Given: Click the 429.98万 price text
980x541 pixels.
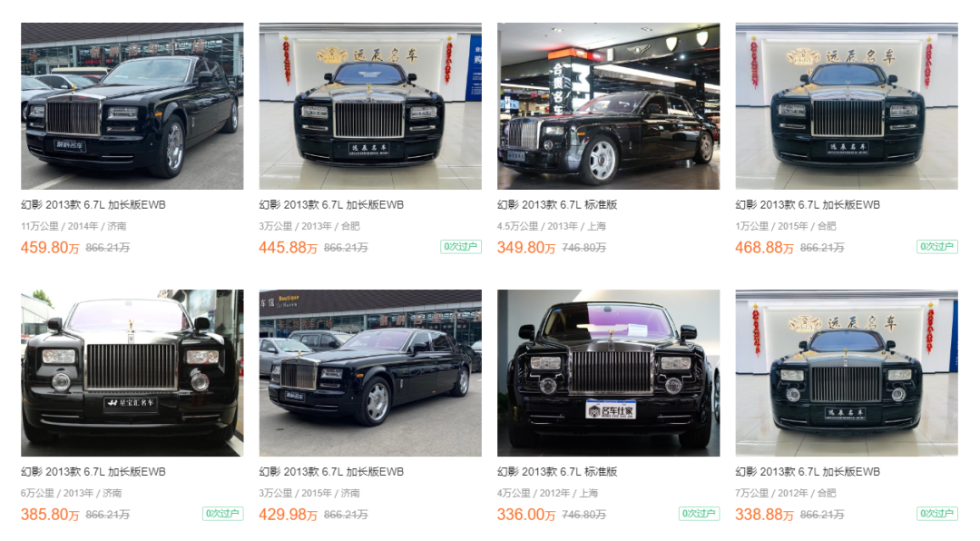Looking at the screenshot, I should pyautogui.click(x=289, y=515).
